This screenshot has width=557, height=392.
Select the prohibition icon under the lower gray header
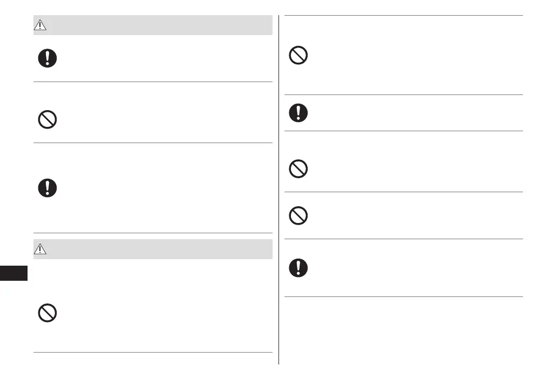coord(47,314)
